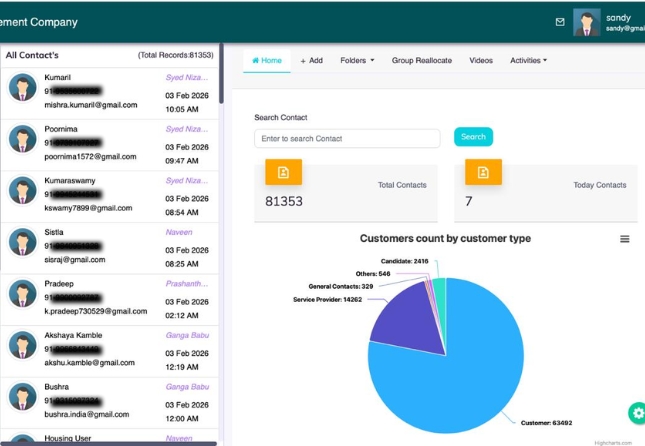Open the Group Reallocate tab
Image resolution: width=645 pixels, height=446 pixels.
click(421, 61)
